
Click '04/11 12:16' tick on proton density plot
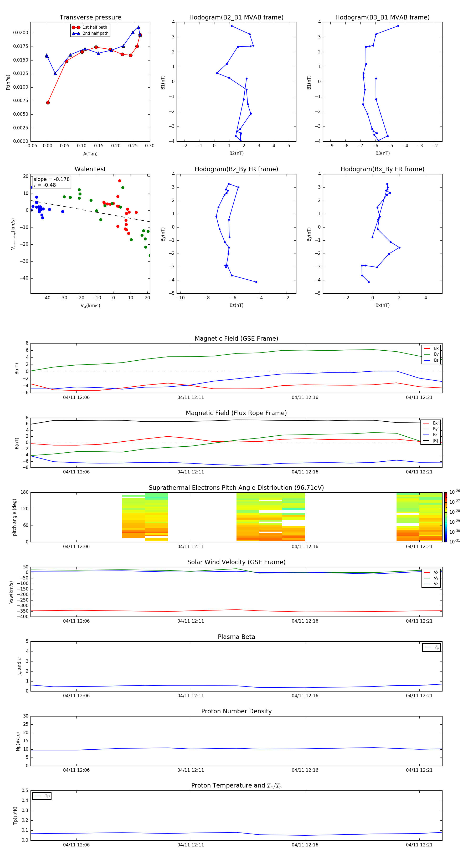[305, 770]
